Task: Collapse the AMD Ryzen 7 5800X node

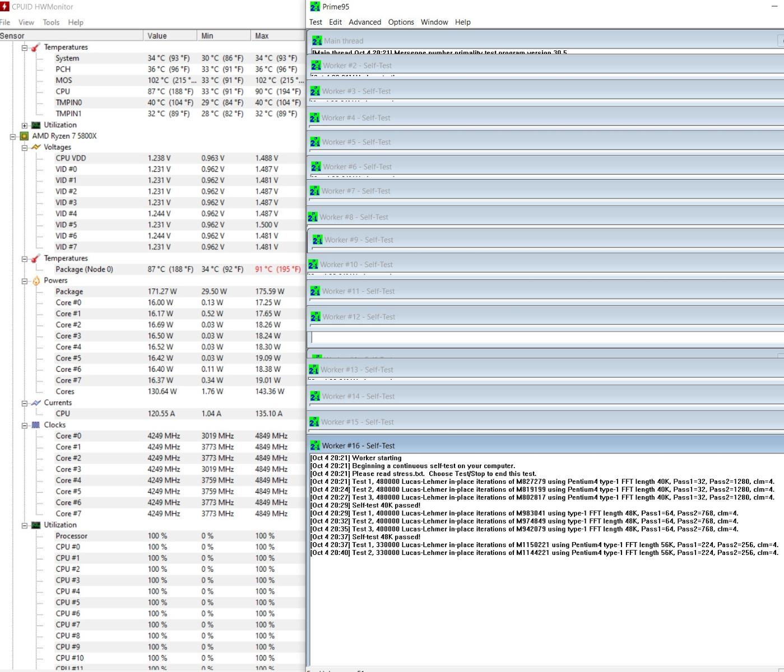Action: (x=13, y=137)
